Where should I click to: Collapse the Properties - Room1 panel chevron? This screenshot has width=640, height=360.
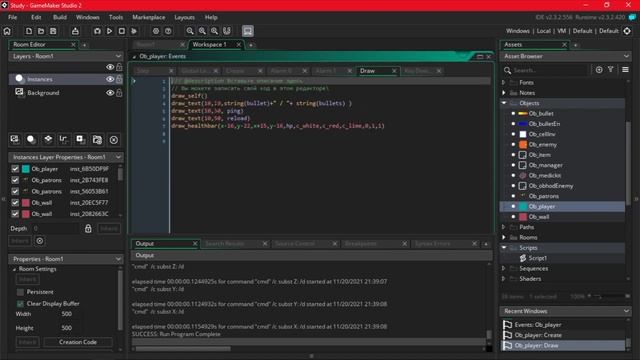(x=118, y=259)
